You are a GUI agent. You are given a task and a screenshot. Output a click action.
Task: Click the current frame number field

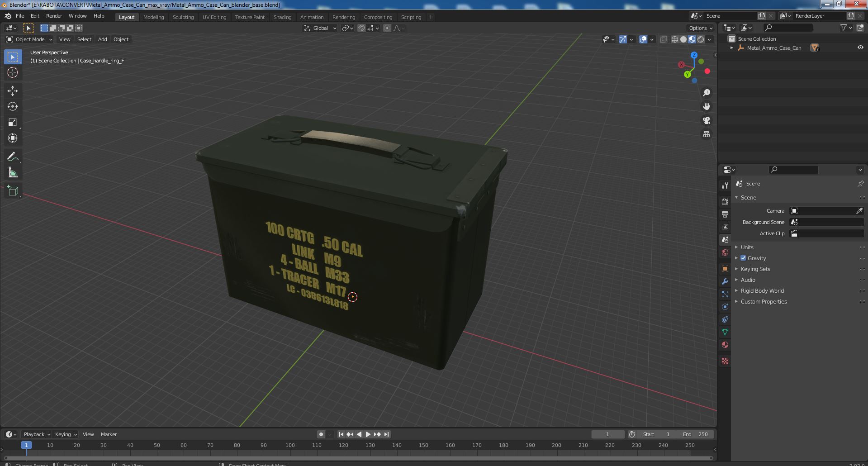pos(607,434)
